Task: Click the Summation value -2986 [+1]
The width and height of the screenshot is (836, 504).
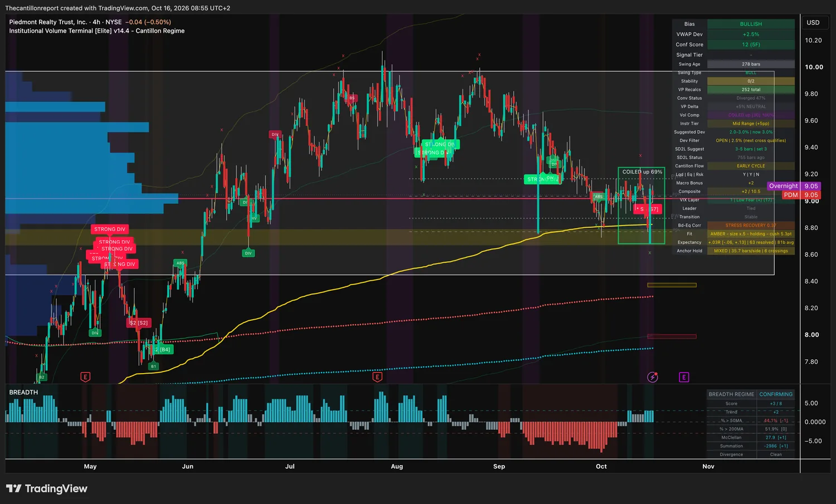Action: tap(776, 446)
